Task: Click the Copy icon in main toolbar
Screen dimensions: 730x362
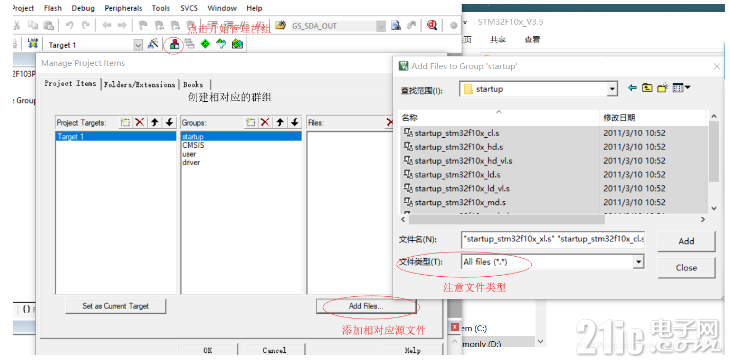Action: tap(33, 26)
